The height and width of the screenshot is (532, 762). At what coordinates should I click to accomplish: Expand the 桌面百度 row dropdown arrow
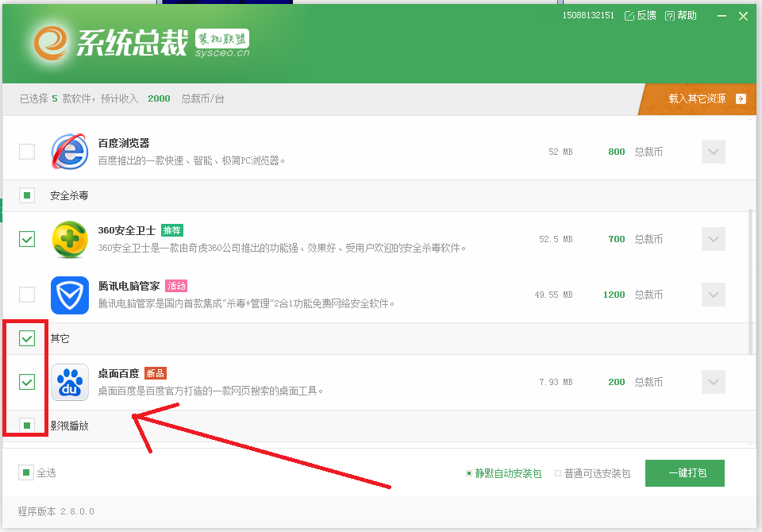point(714,382)
